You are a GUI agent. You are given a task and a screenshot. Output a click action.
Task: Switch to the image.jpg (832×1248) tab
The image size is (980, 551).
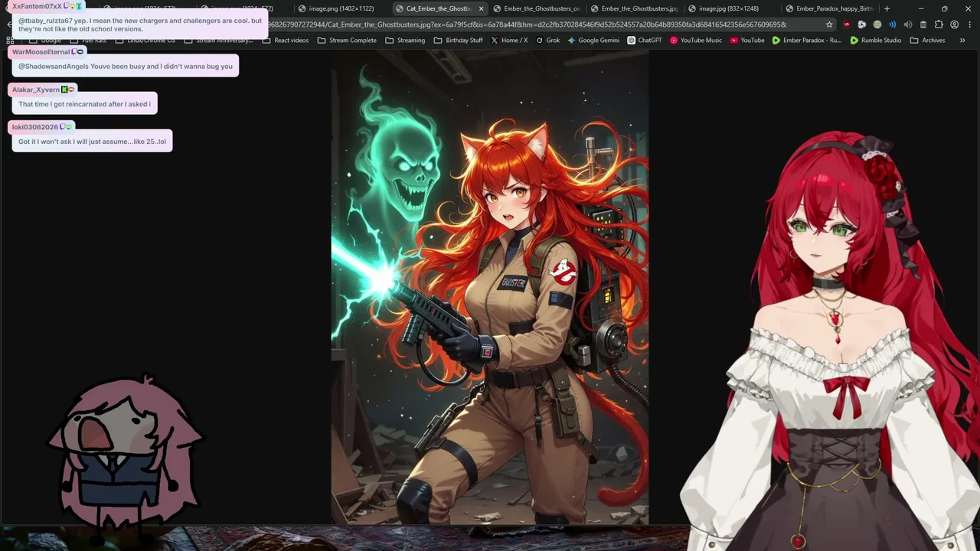pos(733,8)
